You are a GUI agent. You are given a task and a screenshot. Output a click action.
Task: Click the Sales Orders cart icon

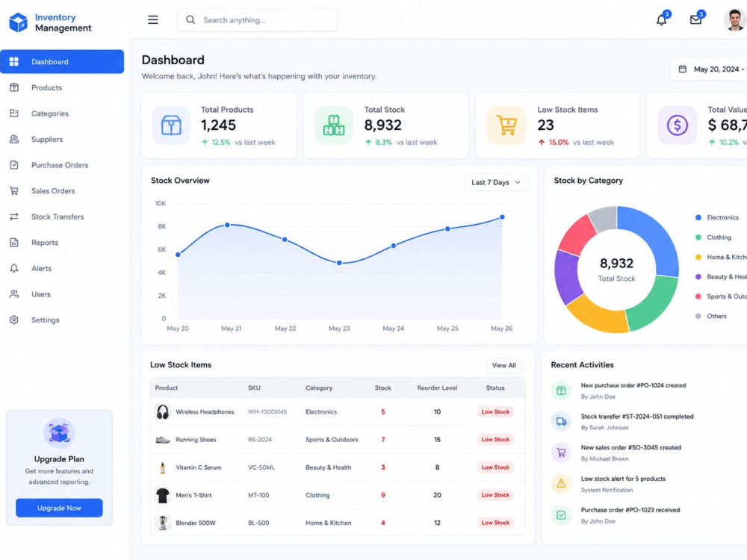pos(14,191)
